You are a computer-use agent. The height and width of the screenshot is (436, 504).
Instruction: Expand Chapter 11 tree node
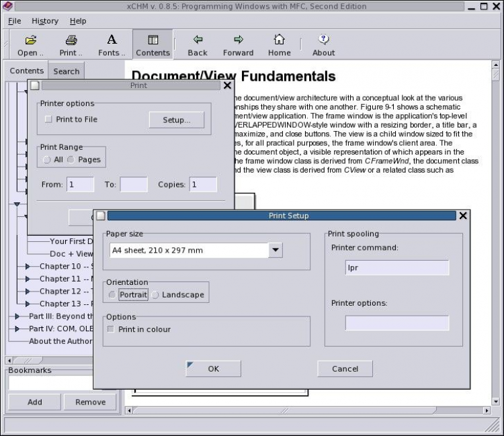point(28,279)
